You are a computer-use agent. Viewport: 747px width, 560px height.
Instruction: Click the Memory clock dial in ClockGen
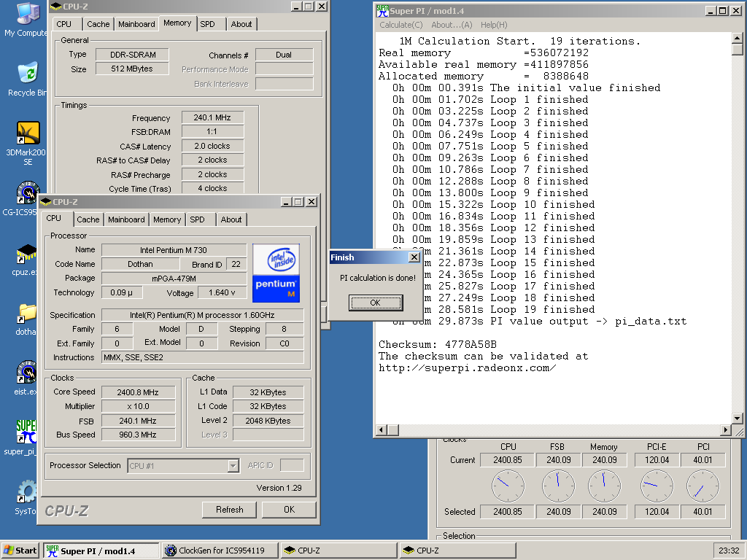605,486
